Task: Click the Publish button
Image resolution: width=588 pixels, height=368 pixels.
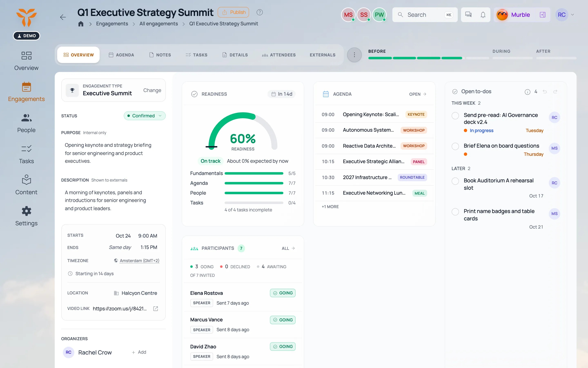Action: coord(233,12)
